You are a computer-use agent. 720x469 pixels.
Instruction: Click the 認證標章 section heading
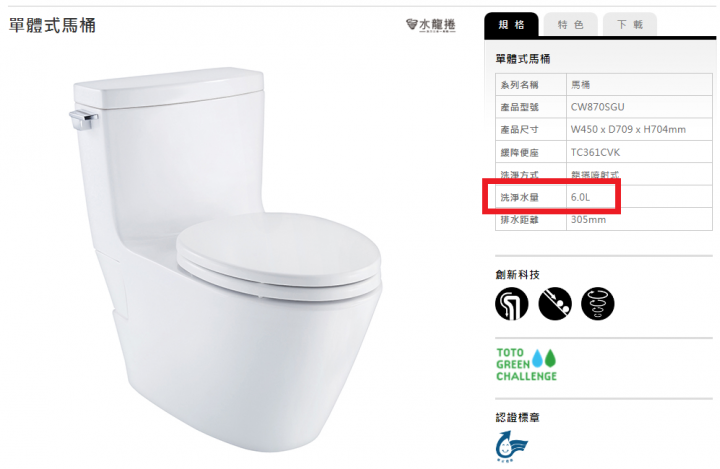coord(518,418)
